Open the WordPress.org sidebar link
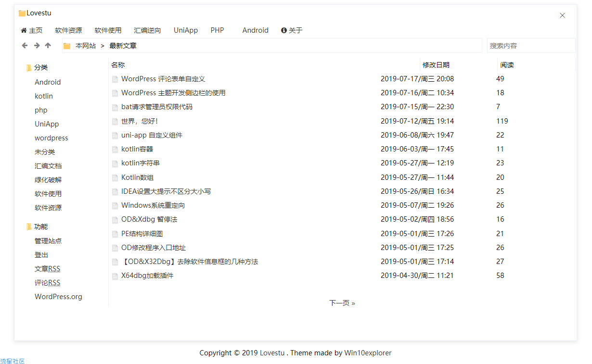 point(58,297)
